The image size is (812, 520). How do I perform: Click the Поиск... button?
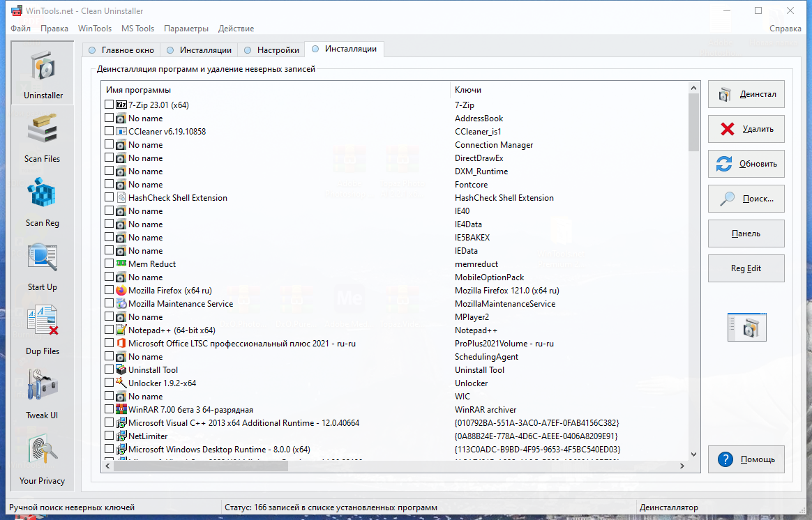(x=746, y=199)
